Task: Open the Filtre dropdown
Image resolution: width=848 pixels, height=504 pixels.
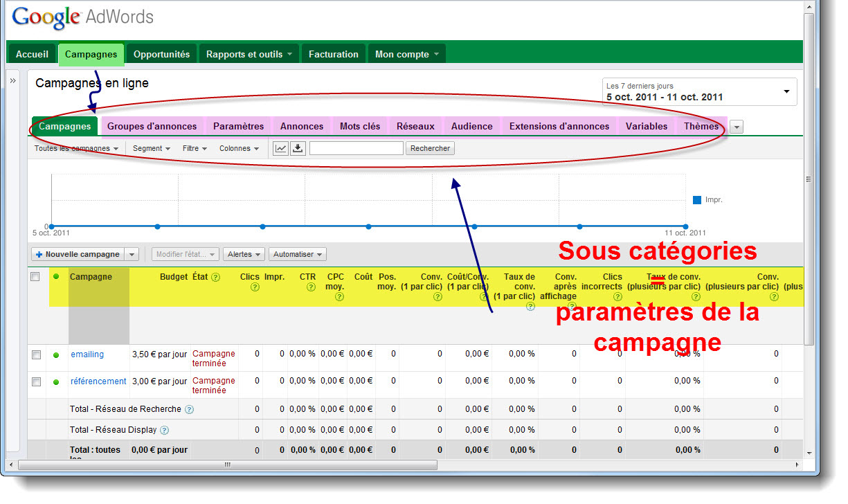Action: pos(195,148)
